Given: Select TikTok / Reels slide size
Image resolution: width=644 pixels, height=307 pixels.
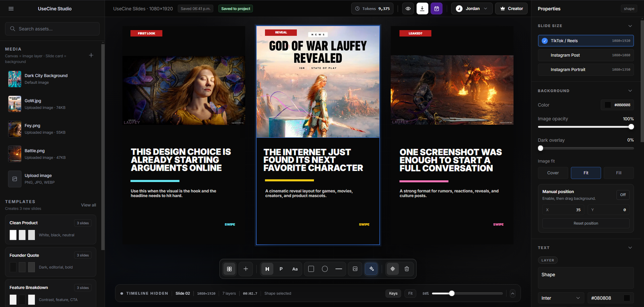Looking at the screenshot, I should pyautogui.click(x=586, y=41).
